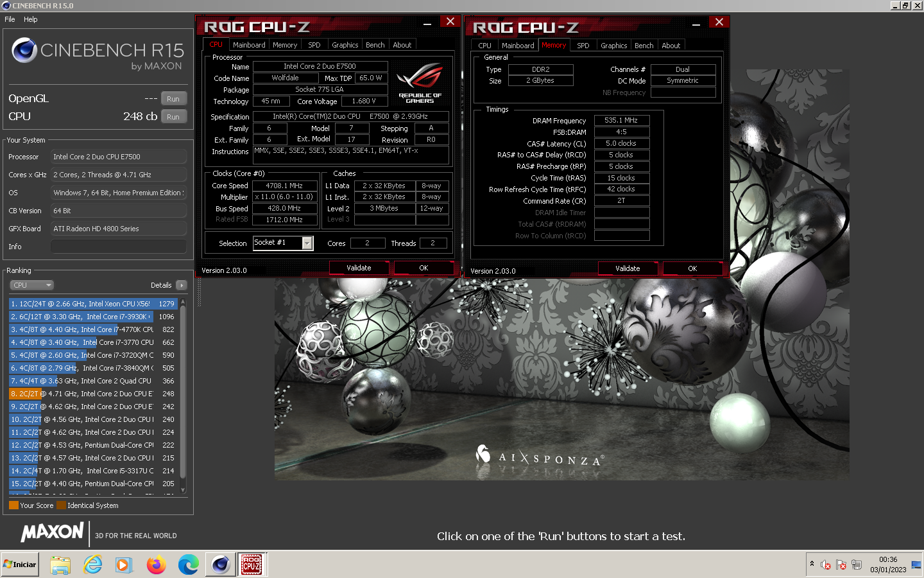Click the muted volume tray icon
This screenshot has height=578, width=924.
coord(826,565)
